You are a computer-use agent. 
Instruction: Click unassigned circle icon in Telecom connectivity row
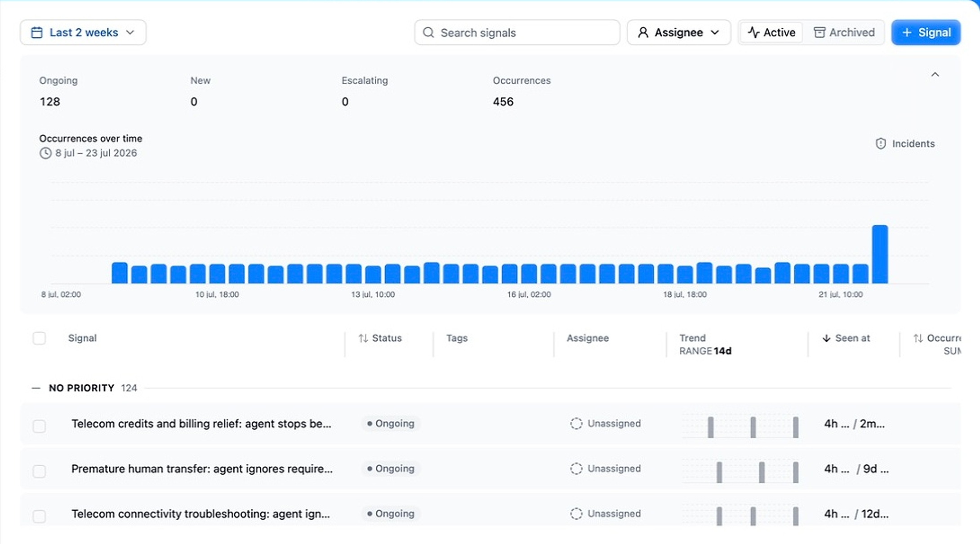pyautogui.click(x=576, y=513)
